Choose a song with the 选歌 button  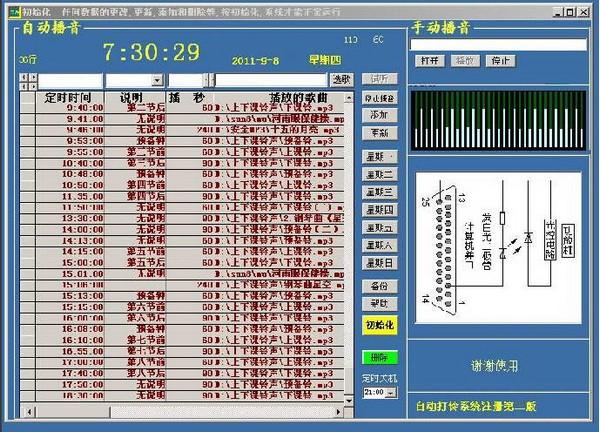pos(341,80)
